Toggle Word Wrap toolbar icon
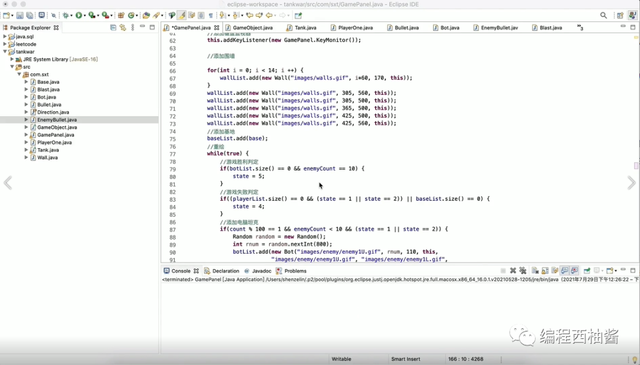This screenshot has height=365, width=640. (x=191, y=16)
